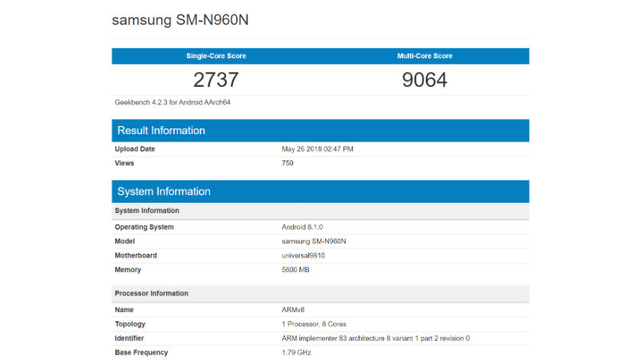The width and height of the screenshot is (643, 364).
Task: Click the 1 Processor, 8 Cores topology value
Action: point(312,324)
